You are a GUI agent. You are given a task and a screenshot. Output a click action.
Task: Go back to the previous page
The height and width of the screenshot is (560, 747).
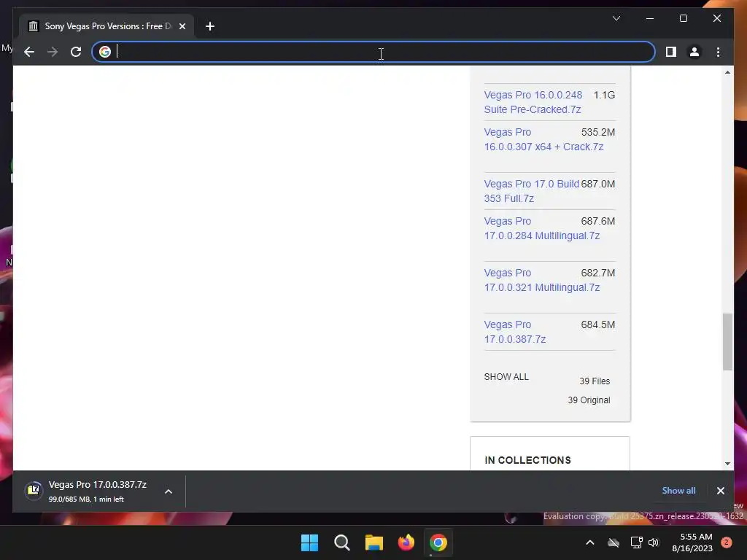29,52
